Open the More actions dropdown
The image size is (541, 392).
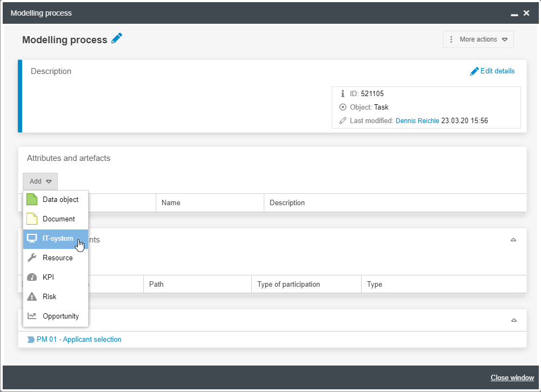[478, 39]
